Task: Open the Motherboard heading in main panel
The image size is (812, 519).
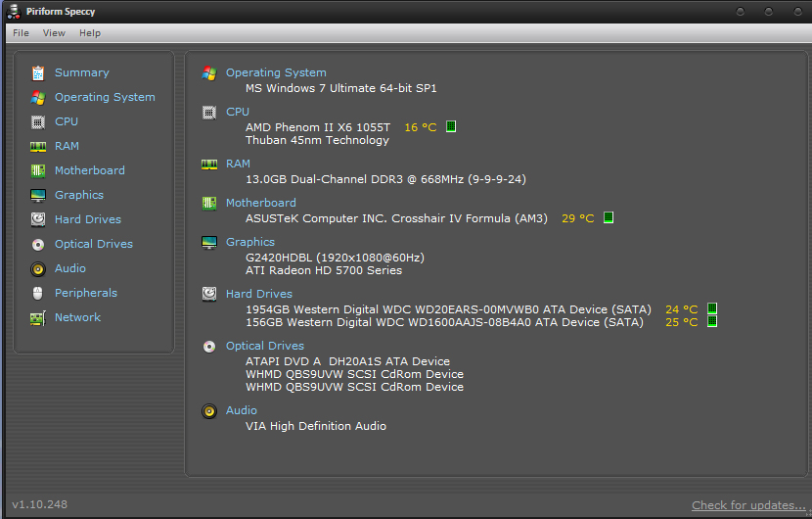Action: [261, 203]
